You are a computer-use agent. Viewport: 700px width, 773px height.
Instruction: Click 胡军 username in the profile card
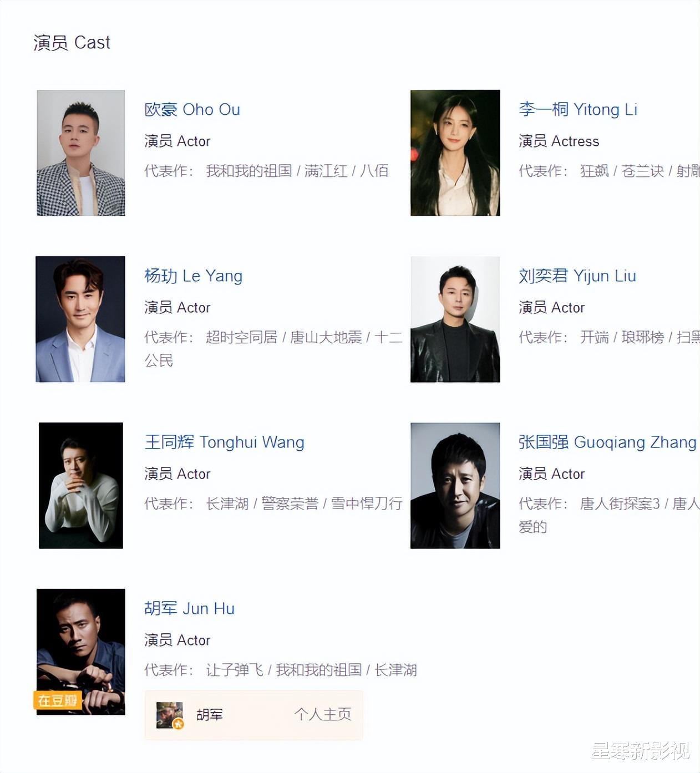coord(210,715)
